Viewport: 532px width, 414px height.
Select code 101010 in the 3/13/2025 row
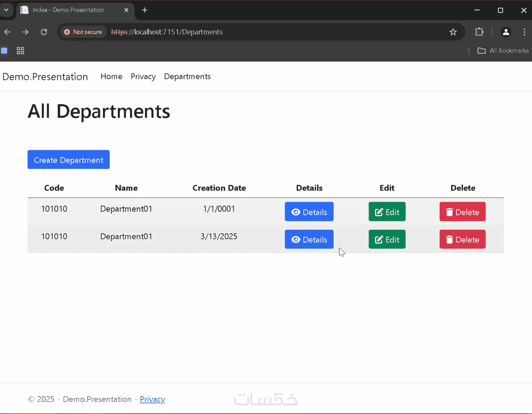click(x=54, y=236)
